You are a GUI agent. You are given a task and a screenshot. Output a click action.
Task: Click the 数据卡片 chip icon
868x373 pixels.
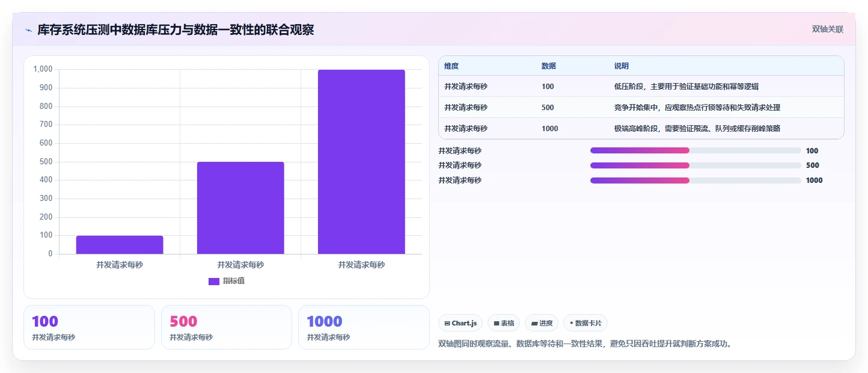571,323
